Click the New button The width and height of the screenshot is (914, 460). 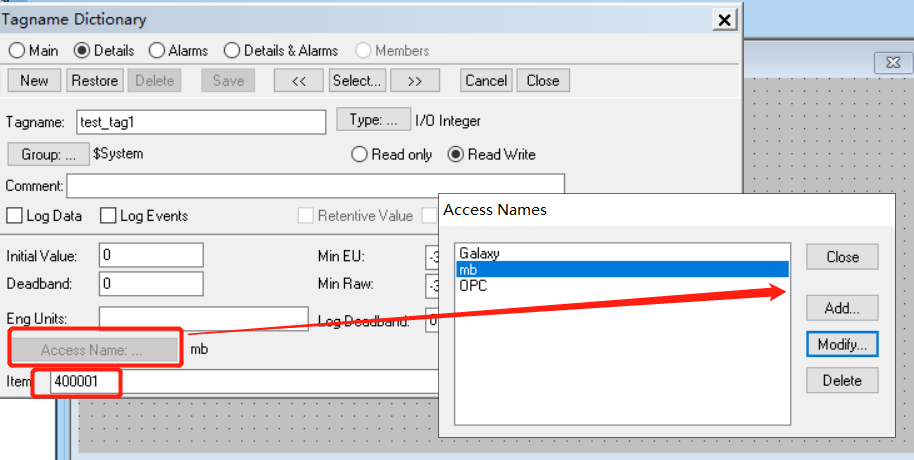tap(34, 80)
